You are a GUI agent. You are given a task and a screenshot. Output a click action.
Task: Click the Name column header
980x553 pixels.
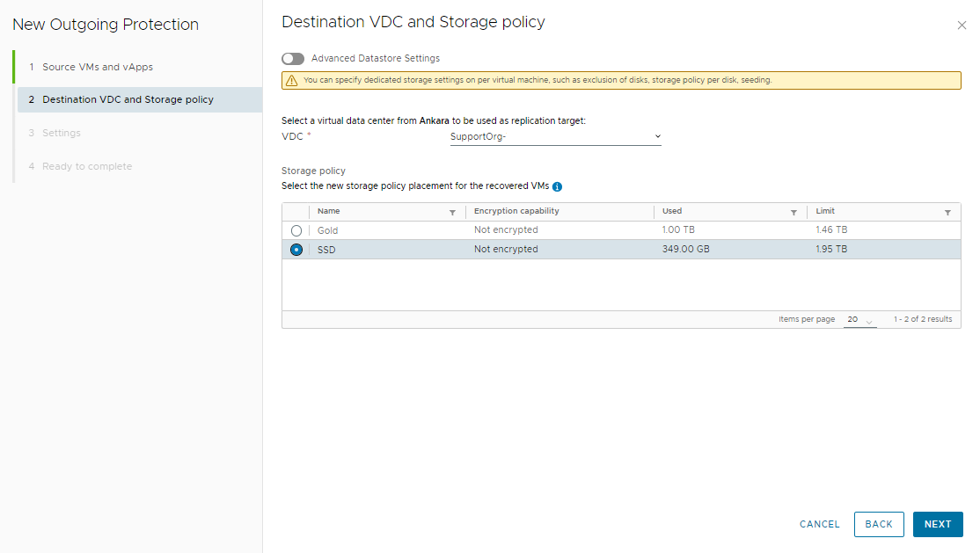(x=329, y=211)
